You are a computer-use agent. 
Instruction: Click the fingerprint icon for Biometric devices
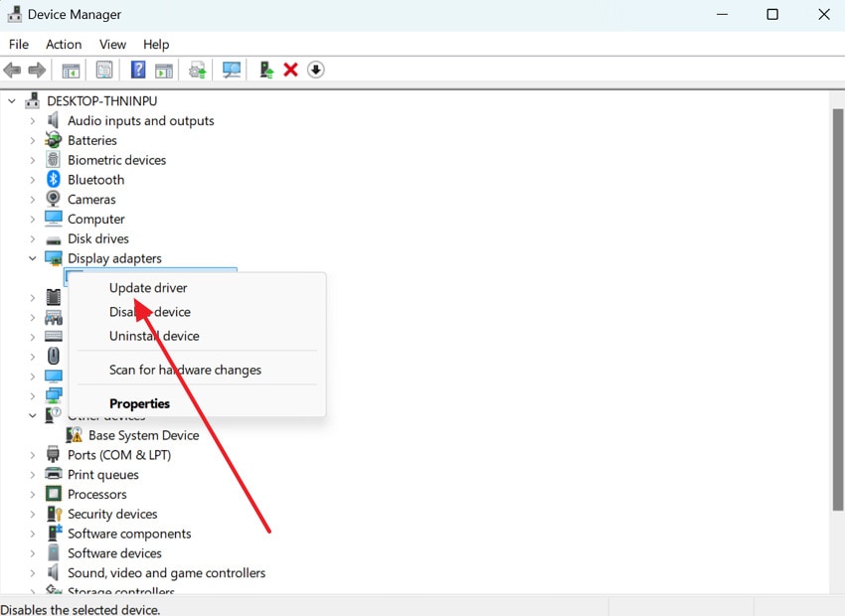[x=53, y=159]
